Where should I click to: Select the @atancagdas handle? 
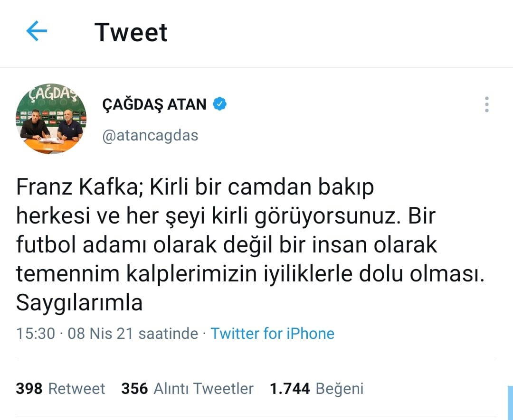pyautogui.click(x=150, y=135)
